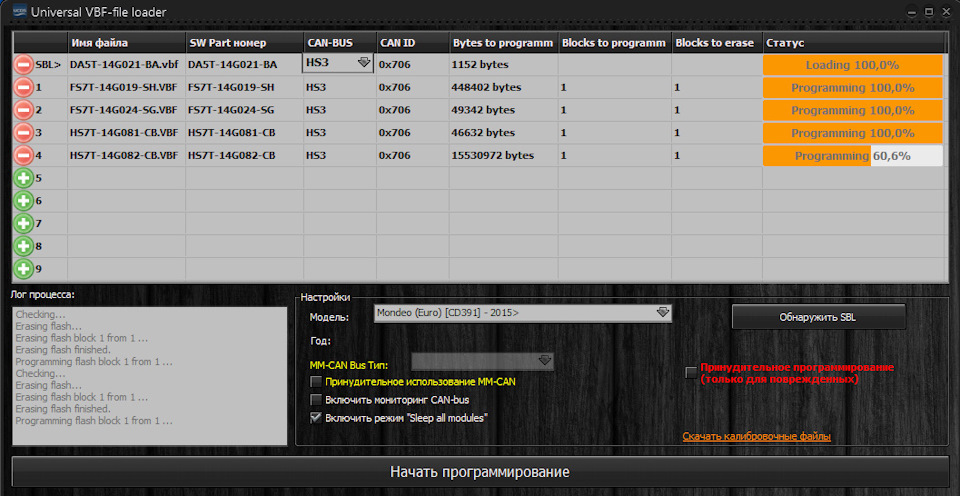Open the Модель dropdown showing Mondeo (Euro)

523,313
